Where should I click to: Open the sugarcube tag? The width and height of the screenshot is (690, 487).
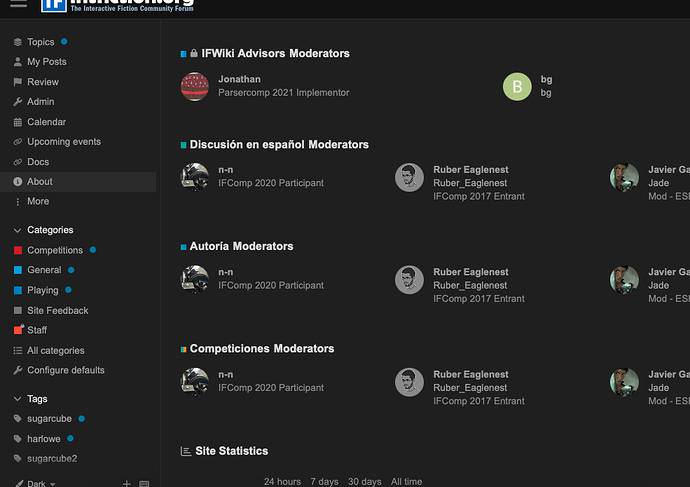tap(49, 419)
